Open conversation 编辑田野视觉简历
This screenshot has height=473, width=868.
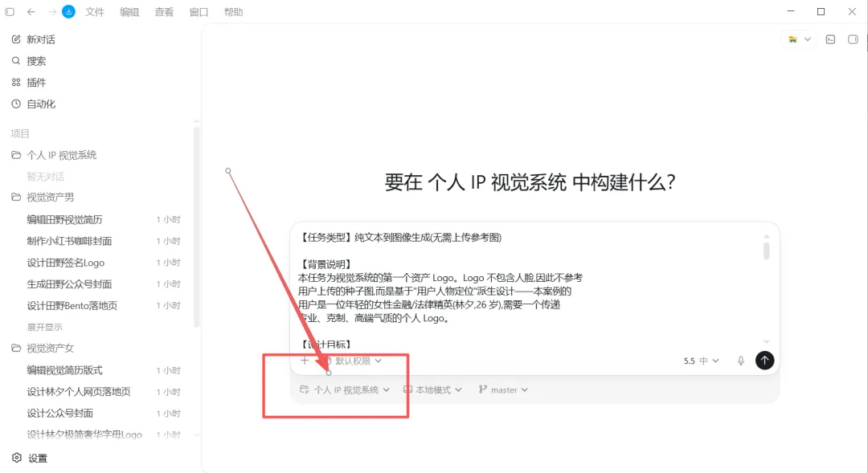[x=65, y=219]
